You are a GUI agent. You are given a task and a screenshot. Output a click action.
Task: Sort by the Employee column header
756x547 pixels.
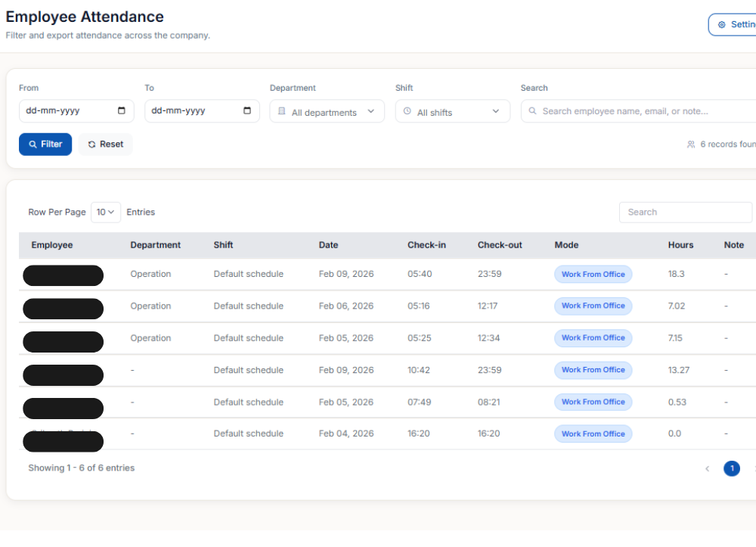(52, 245)
